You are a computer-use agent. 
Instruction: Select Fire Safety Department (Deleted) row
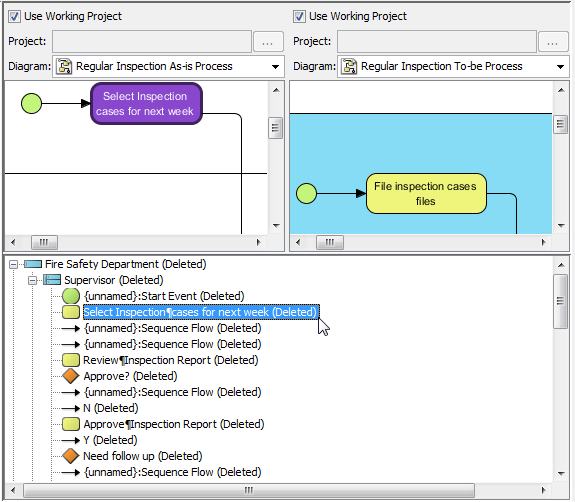pos(126,264)
